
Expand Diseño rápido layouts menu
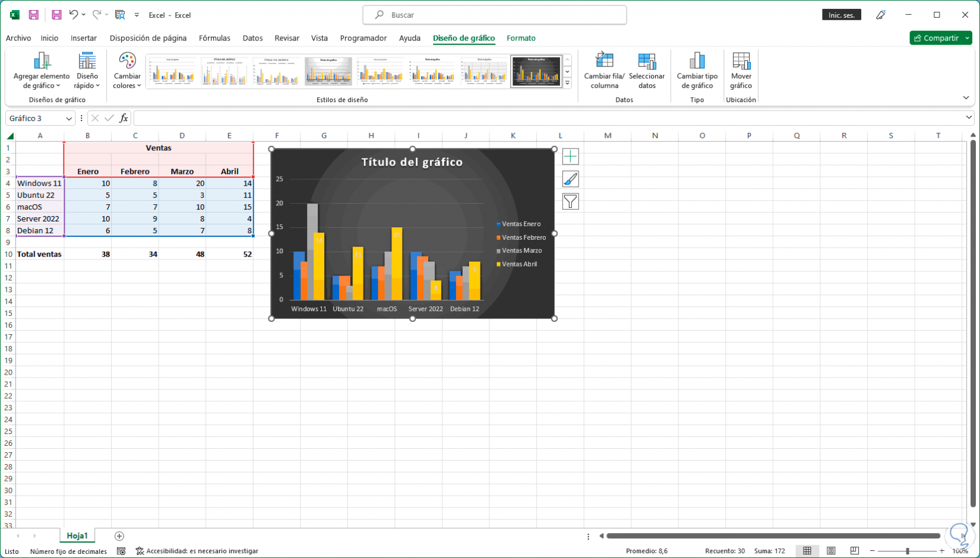(87, 71)
